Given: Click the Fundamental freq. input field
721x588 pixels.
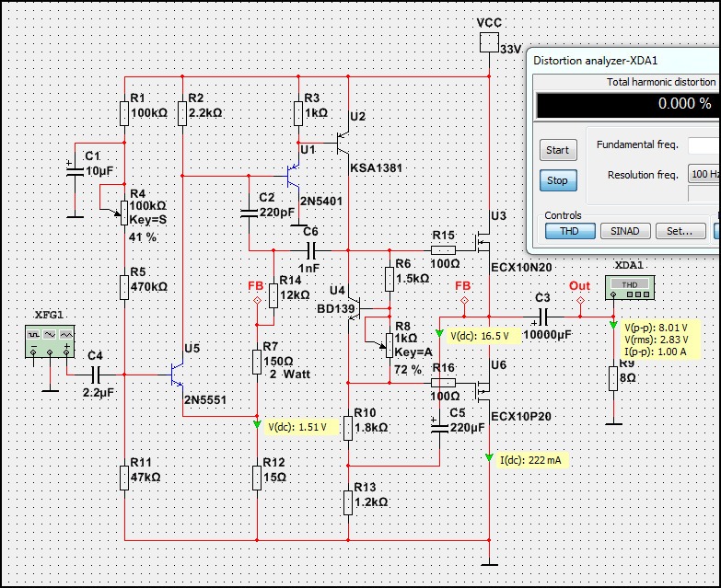Looking at the screenshot, I should point(704,145).
